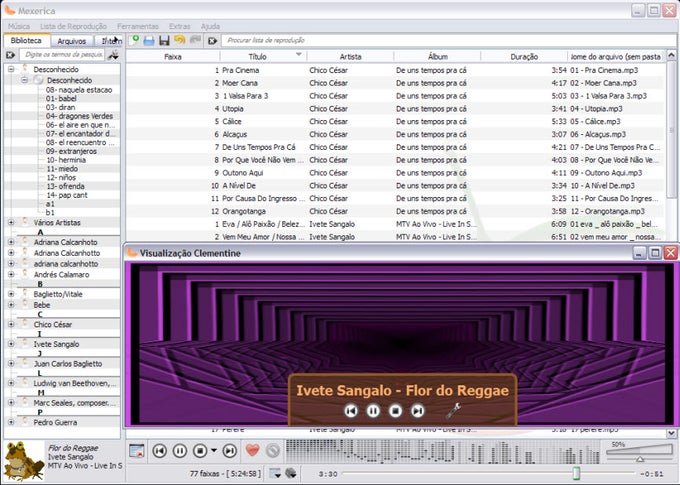Screen dimensions: 680x485
Task: Open visualization settings wrench icon
Action: (453, 410)
